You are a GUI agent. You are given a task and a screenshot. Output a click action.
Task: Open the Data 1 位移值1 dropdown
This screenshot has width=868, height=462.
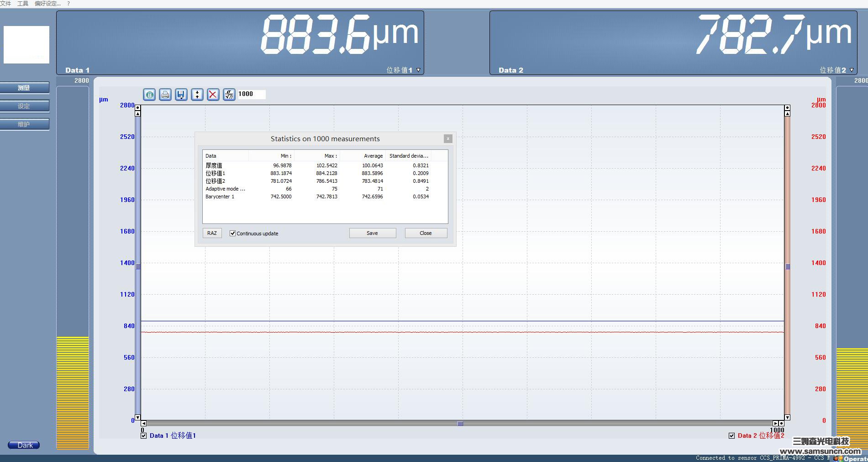coord(418,70)
